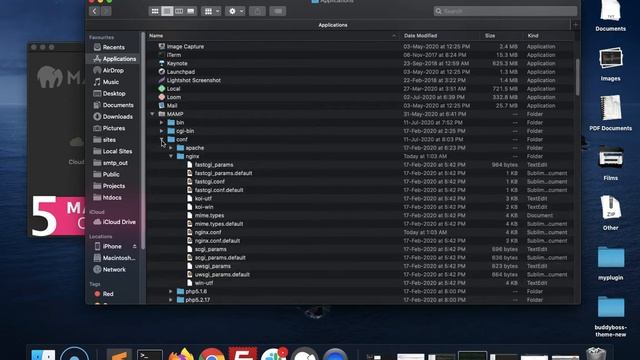
Task: Open the gear action menu
Action: coord(236,11)
